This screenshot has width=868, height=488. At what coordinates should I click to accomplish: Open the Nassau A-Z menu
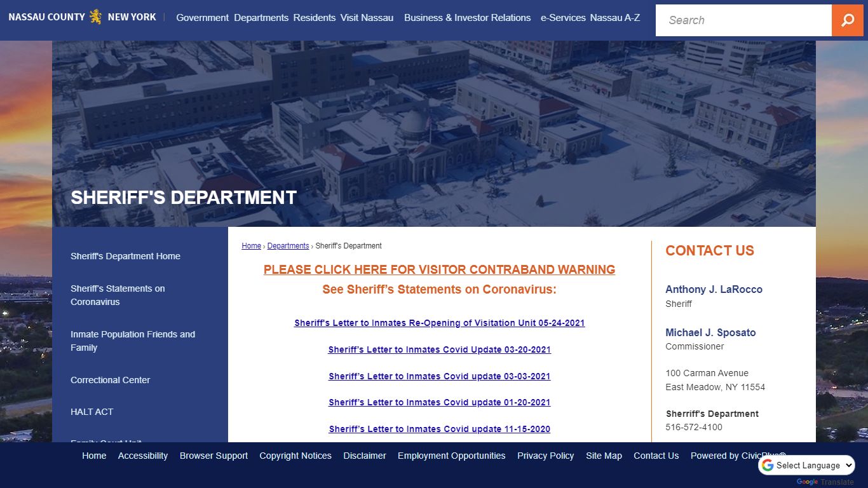pos(614,18)
